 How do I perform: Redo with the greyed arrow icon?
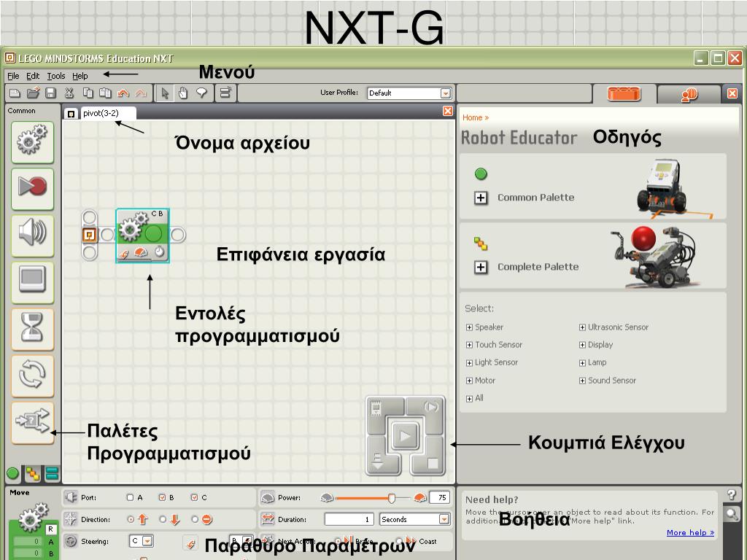(x=141, y=93)
